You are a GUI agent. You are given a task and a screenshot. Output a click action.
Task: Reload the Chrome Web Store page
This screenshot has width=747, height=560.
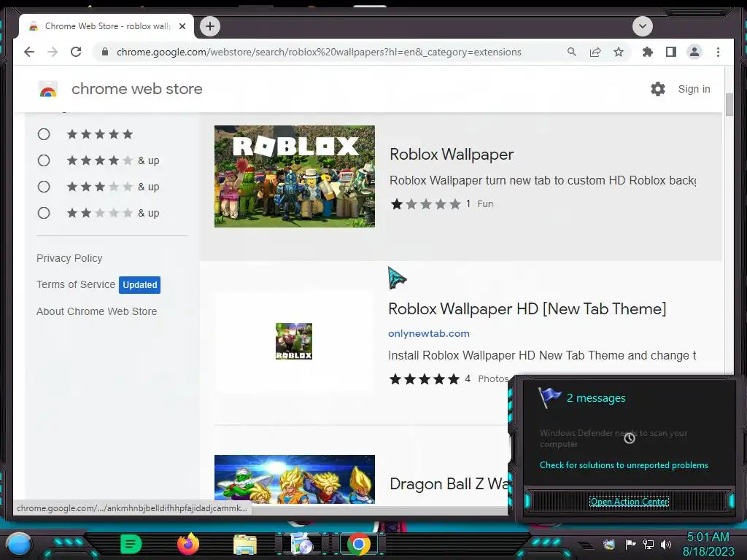[76, 52]
